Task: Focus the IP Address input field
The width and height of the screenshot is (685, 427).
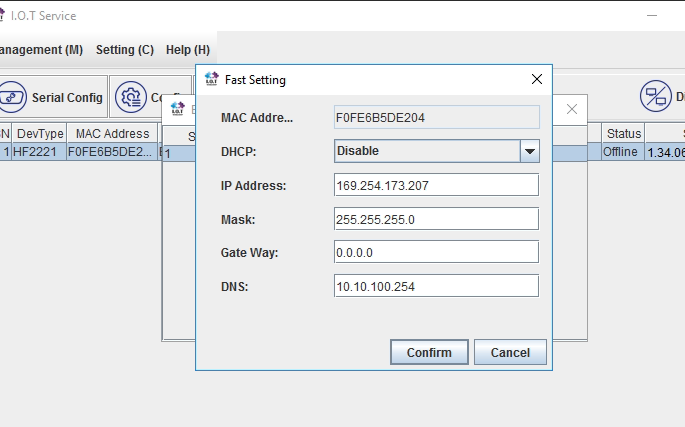Action: pos(436,185)
